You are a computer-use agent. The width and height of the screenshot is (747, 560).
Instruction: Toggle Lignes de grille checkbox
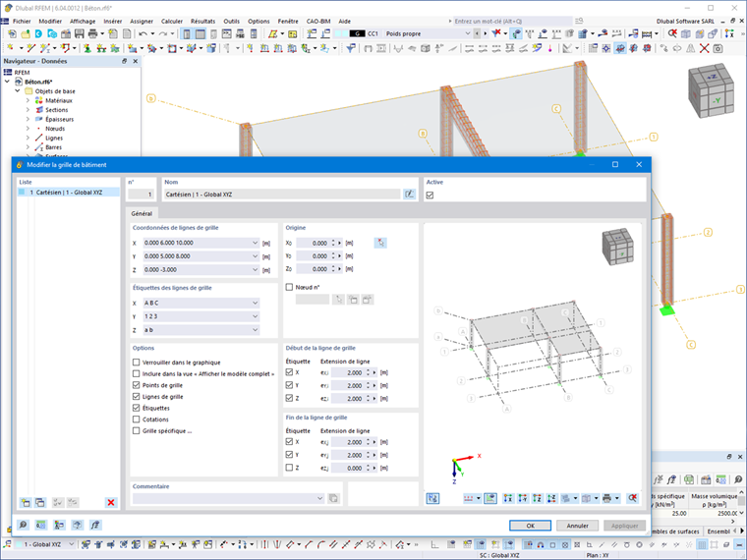point(137,397)
